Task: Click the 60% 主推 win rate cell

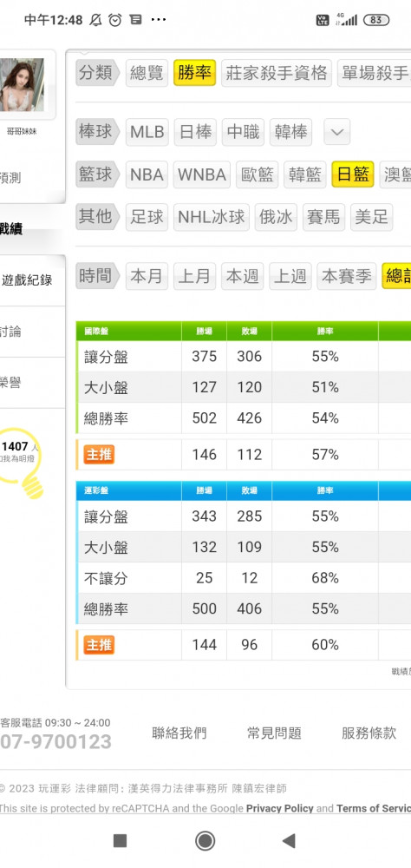Action: (x=325, y=645)
